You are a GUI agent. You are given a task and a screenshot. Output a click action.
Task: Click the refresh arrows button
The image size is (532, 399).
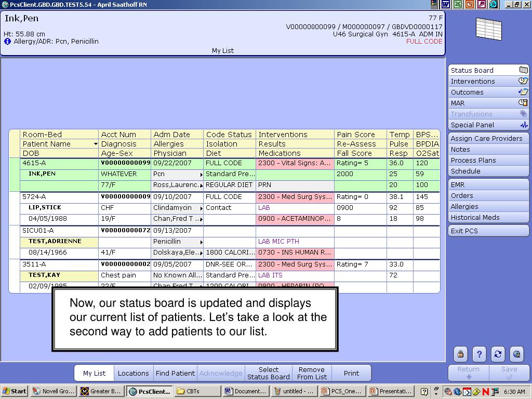tap(498, 354)
